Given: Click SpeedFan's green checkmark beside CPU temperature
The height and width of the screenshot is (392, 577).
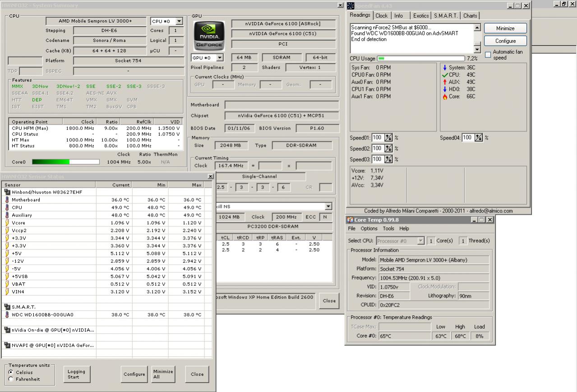Looking at the screenshot, I should coord(445,75).
